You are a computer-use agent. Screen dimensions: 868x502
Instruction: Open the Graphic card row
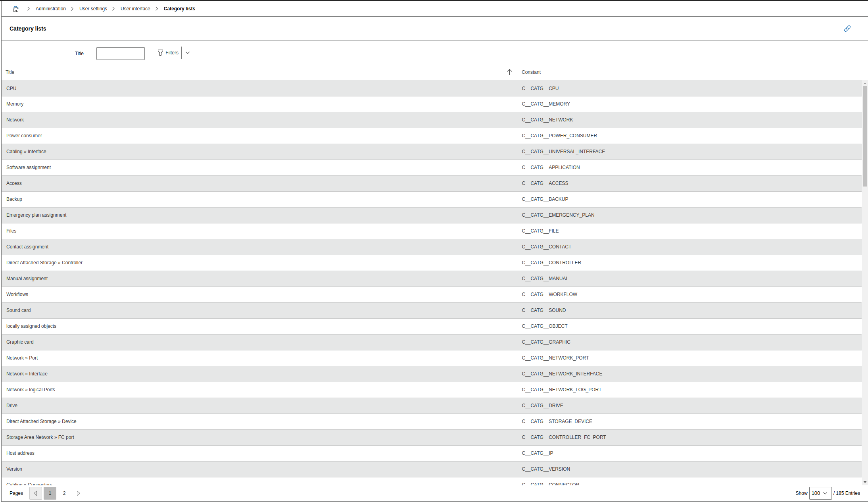pos(432,342)
